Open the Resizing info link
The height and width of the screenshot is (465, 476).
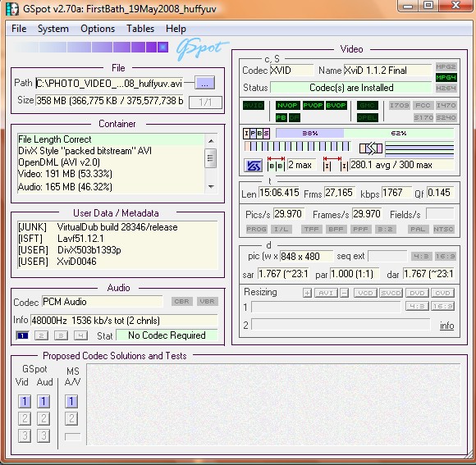pyautogui.click(x=446, y=326)
